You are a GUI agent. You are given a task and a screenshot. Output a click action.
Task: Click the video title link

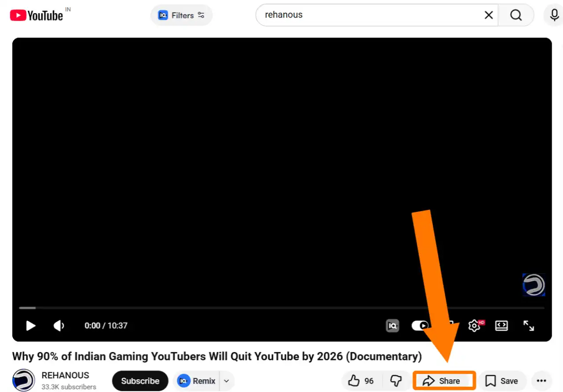click(216, 356)
